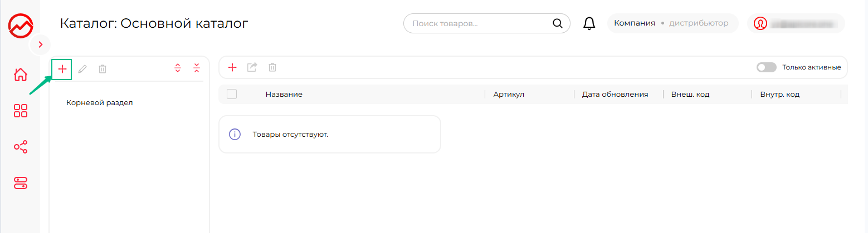This screenshot has height=233, width=868.
Task: Add a new catalog section with plus icon
Action: point(62,69)
